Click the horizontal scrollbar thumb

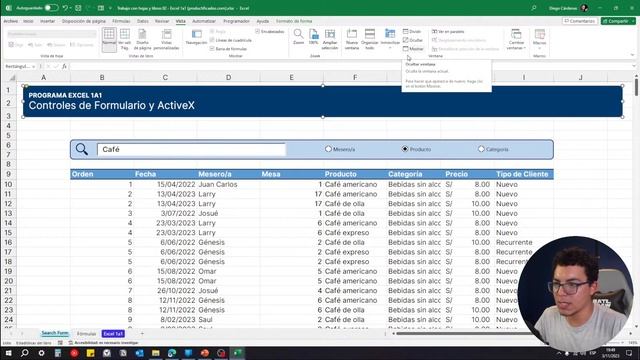(x=465, y=333)
